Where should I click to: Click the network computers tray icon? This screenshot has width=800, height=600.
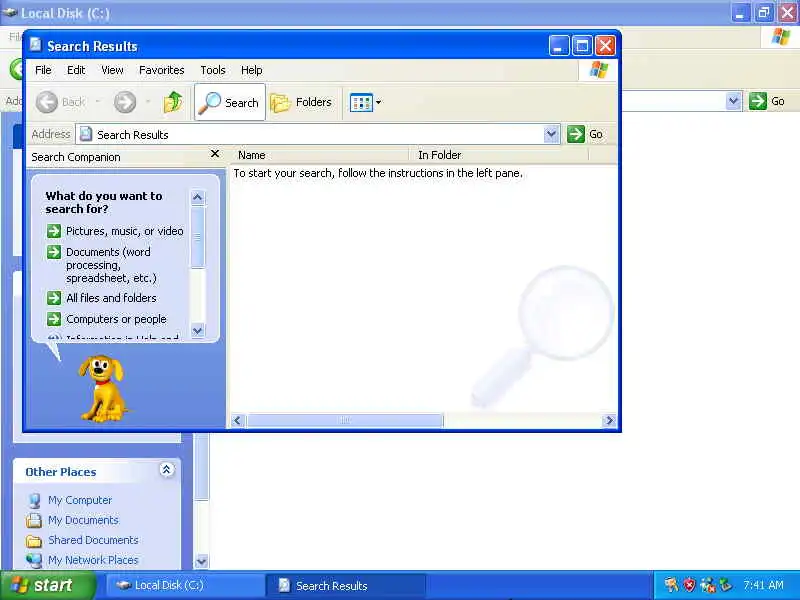[x=708, y=585]
